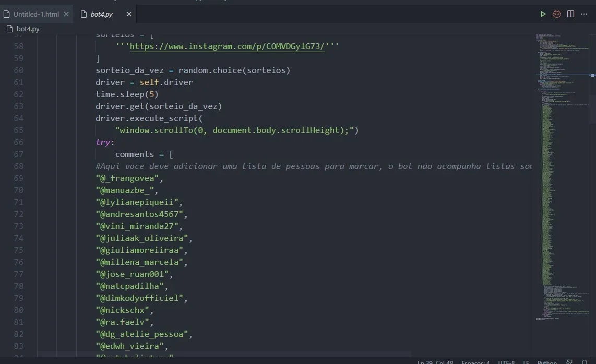Open notifications bell in status bar

584,362
